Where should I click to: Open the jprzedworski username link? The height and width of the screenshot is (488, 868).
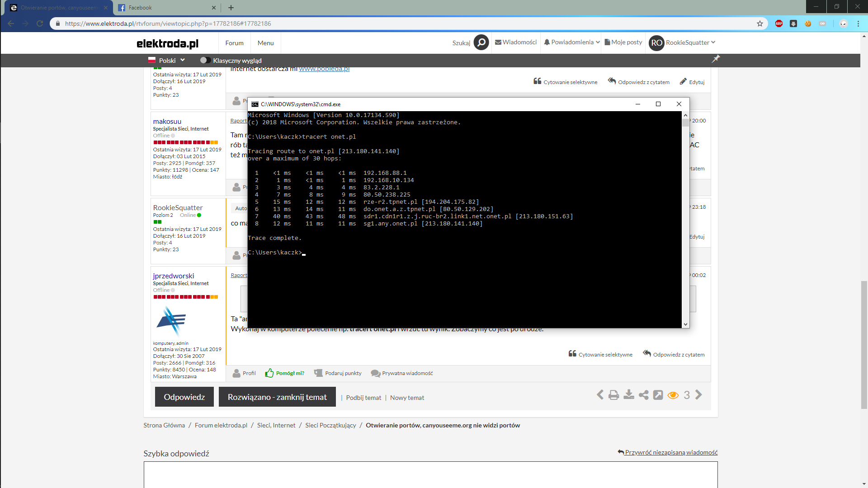[x=174, y=276]
